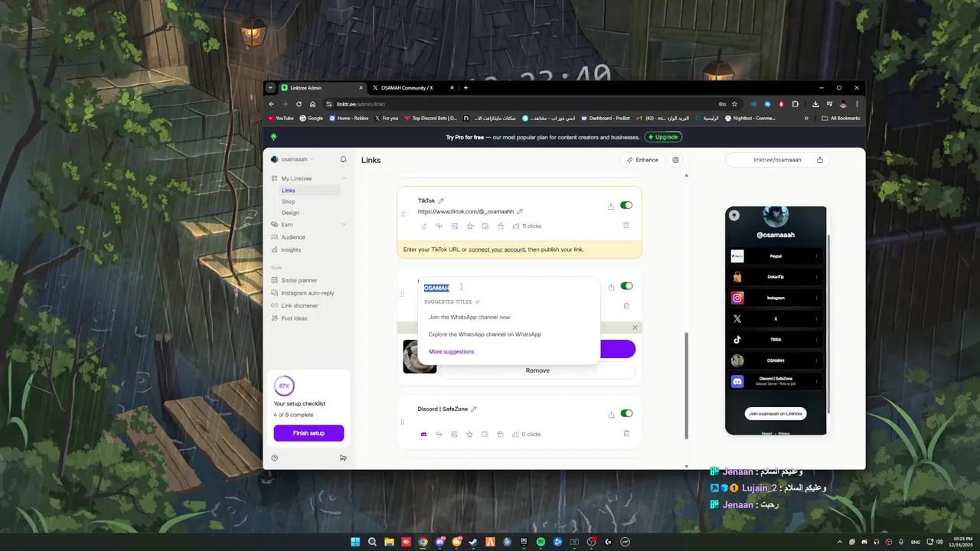This screenshot has height=551, width=980.
Task: Click the 67% setup progress circle
Action: (x=284, y=386)
